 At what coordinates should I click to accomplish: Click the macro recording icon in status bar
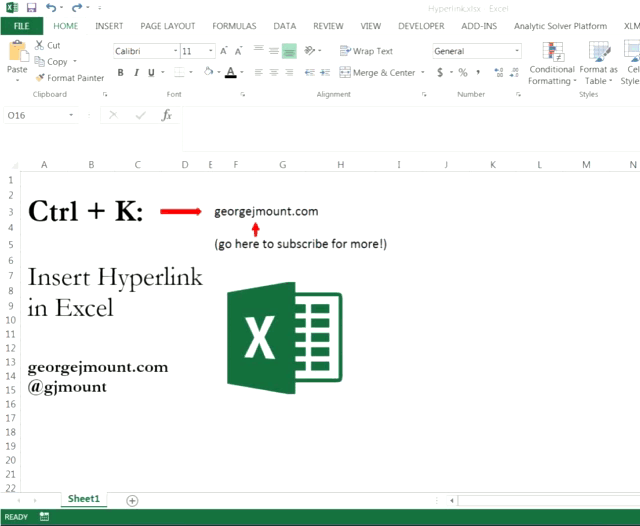tap(44, 517)
